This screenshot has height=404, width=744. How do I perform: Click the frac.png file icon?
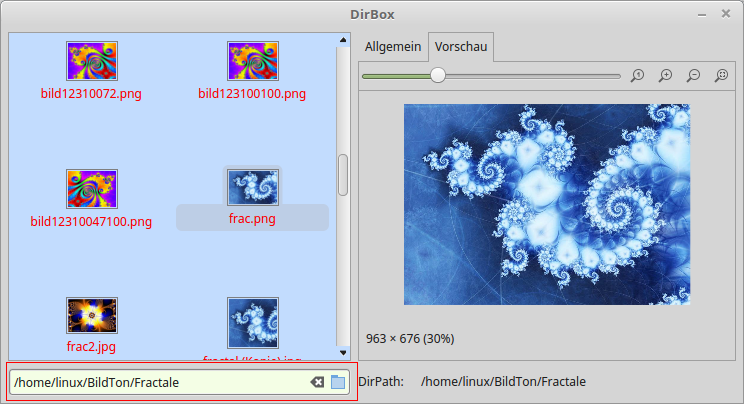252,187
